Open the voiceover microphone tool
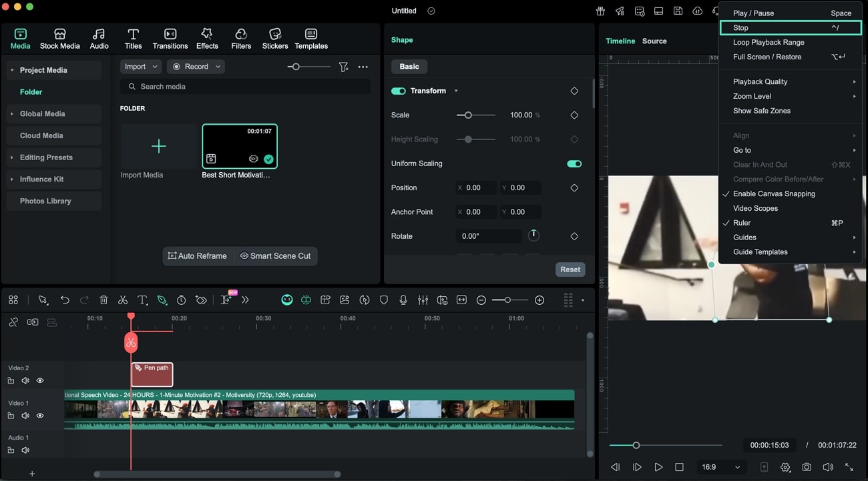Screen dimensions: 868x481 coord(403,300)
